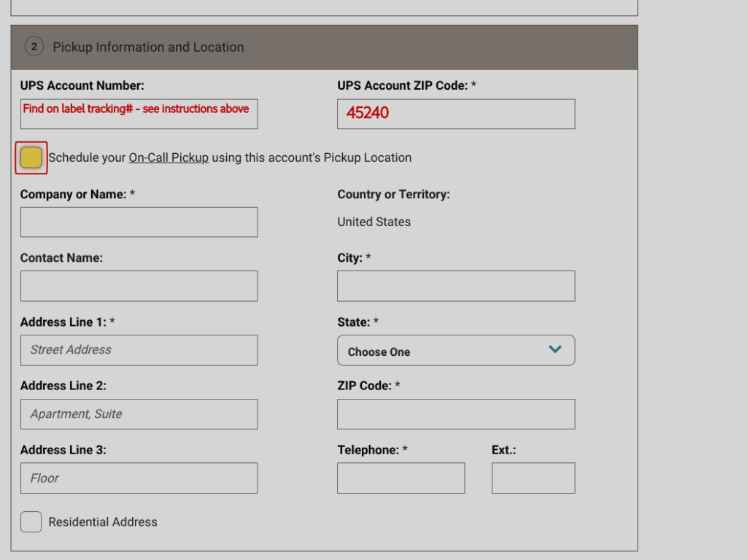Focus the City input field

coord(455,286)
